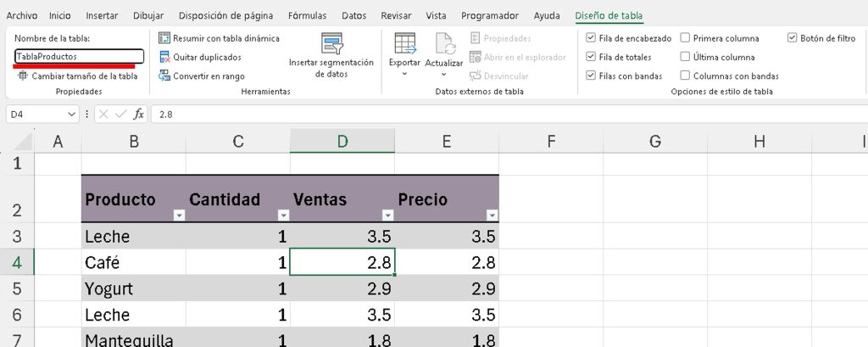The width and height of the screenshot is (868, 347).
Task: Open the Ventas column filter dropdown
Action: coord(387,215)
